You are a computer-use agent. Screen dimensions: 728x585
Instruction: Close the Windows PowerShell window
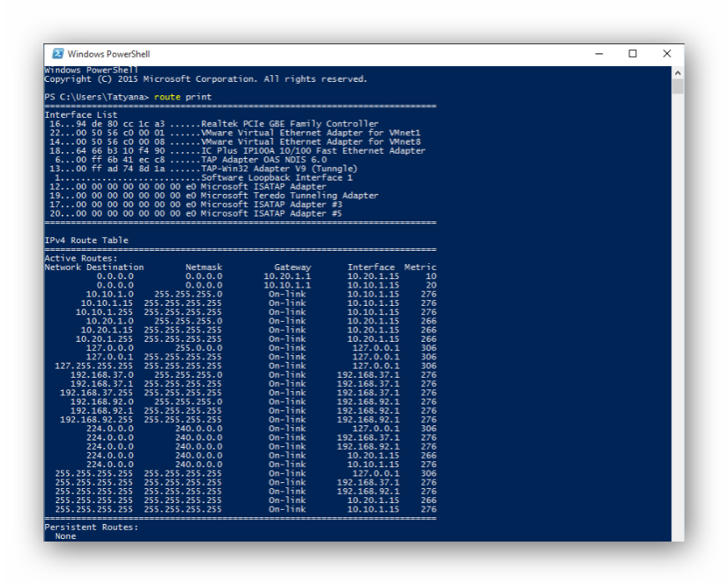point(667,53)
